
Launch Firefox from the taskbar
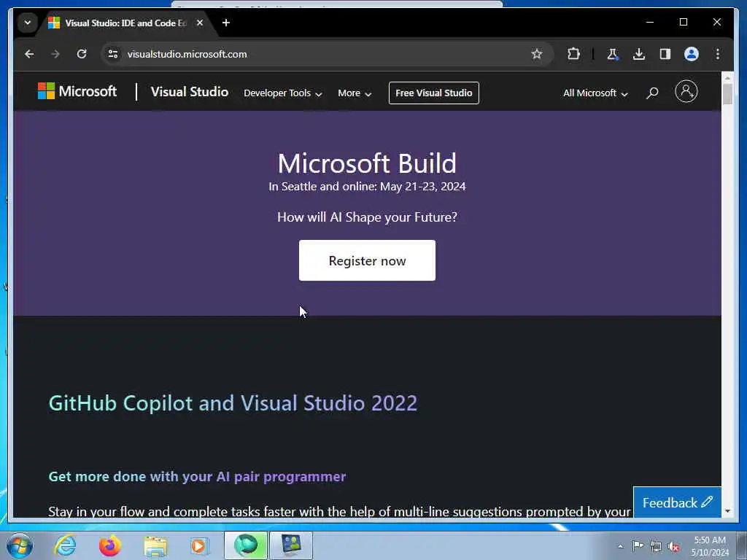point(110,545)
